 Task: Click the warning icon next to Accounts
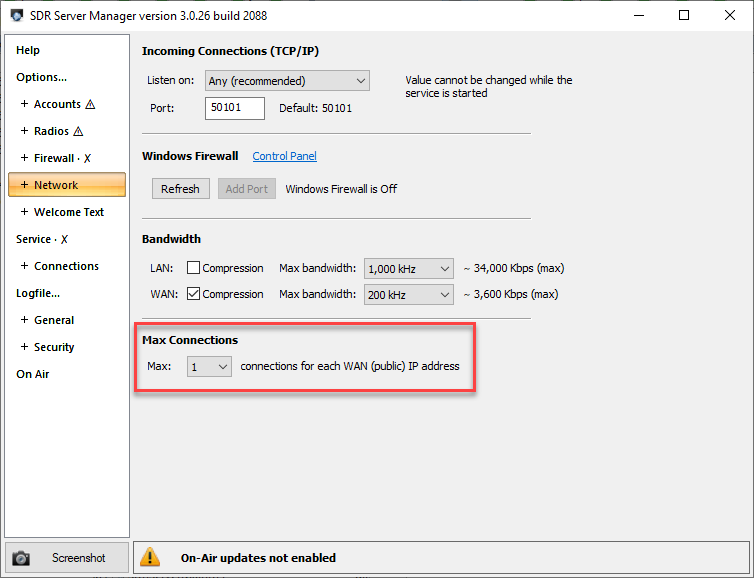tap(90, 104)
